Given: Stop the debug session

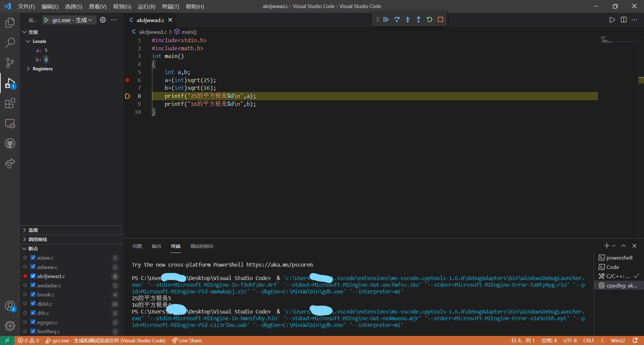Looking at the screenshot, I should tap(440, 19).
